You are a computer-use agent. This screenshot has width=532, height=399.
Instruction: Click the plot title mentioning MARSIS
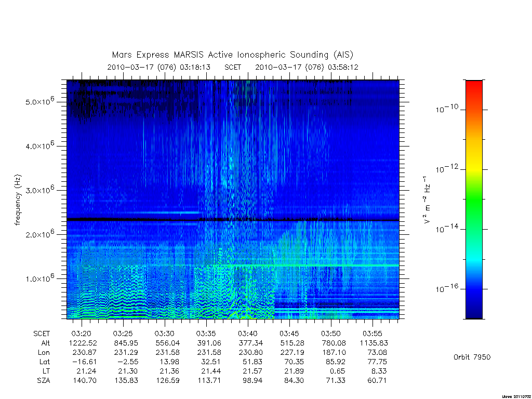coord(232,55)
